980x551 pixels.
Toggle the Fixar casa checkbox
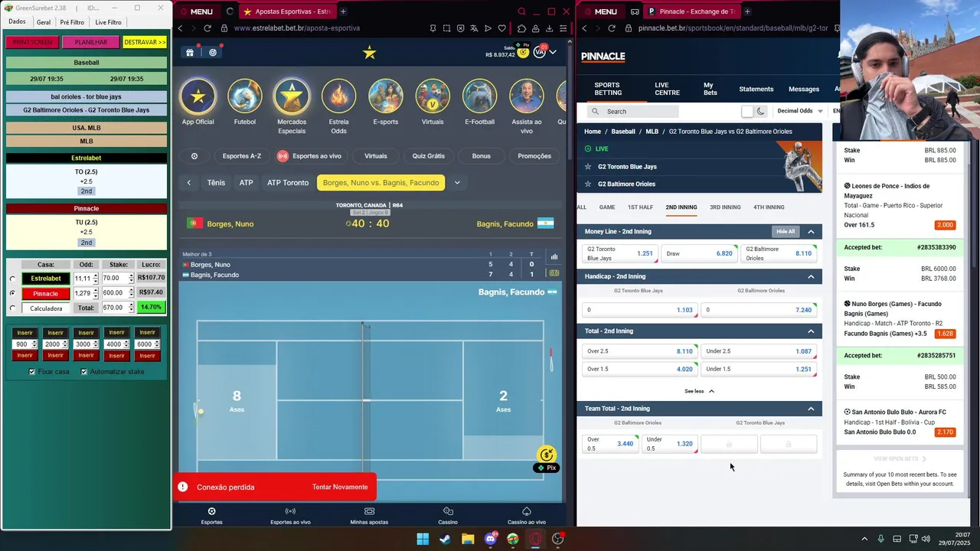32,372
